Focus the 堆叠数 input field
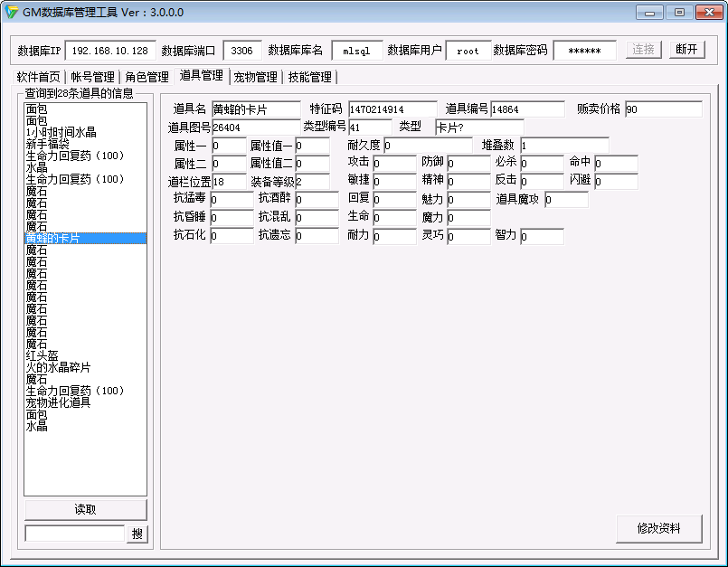The height and width of the screenshot is (567, 728). 564,146
